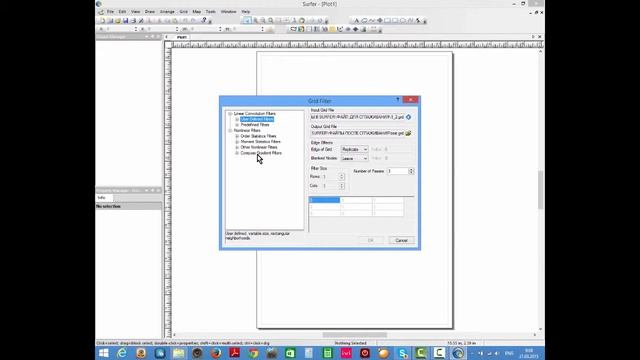
Task: Open Internet Explorer from the taskbar
Action: pos(122,353)
